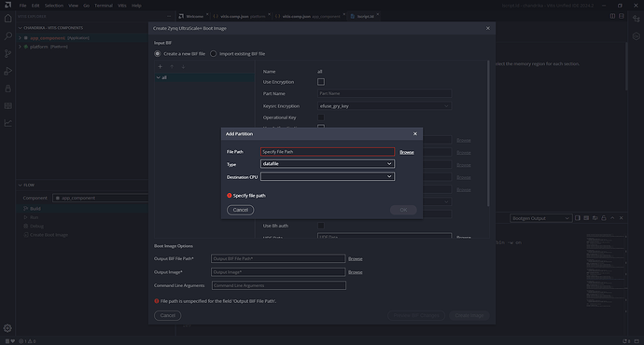
Task: Toggle the Use Encryption checkbox
Action: point(321,82)
